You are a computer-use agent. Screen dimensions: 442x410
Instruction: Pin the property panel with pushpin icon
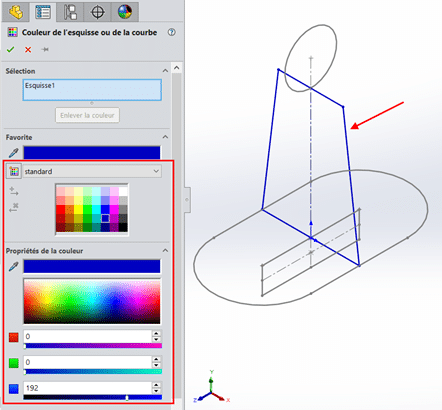pyautogui.click(x=45, y=50)
